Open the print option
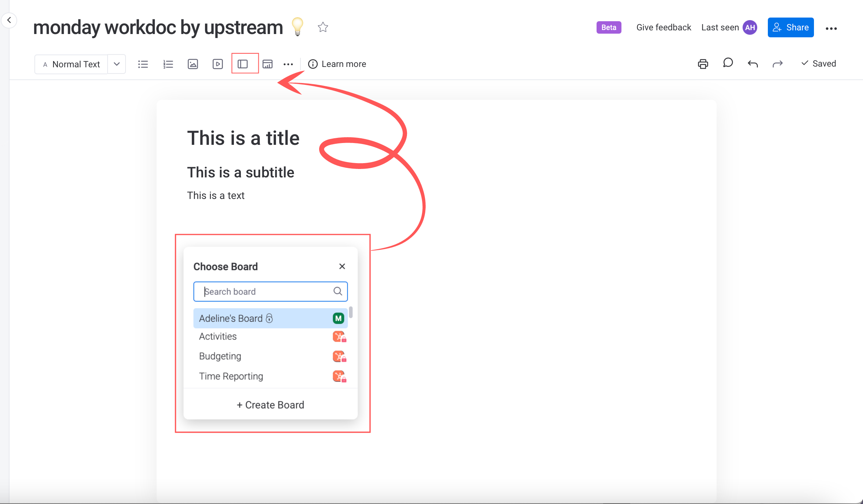 703,64
